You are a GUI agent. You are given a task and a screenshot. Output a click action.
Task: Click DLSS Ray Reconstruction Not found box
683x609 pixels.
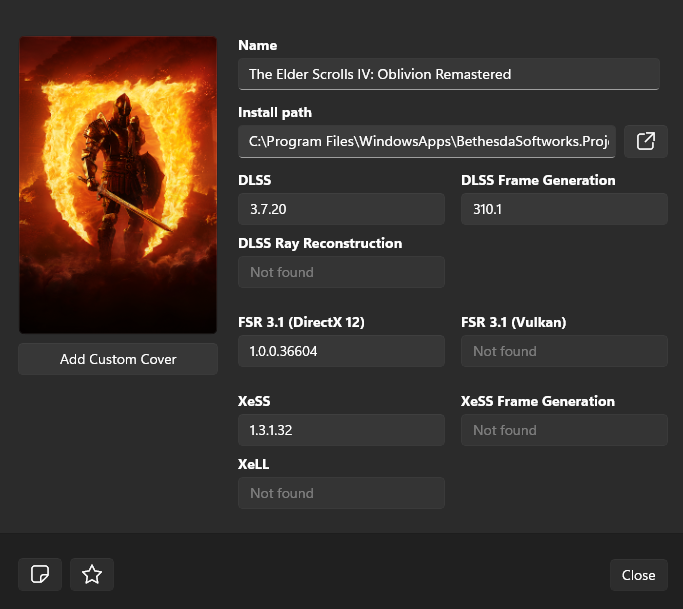pos(342,272)
